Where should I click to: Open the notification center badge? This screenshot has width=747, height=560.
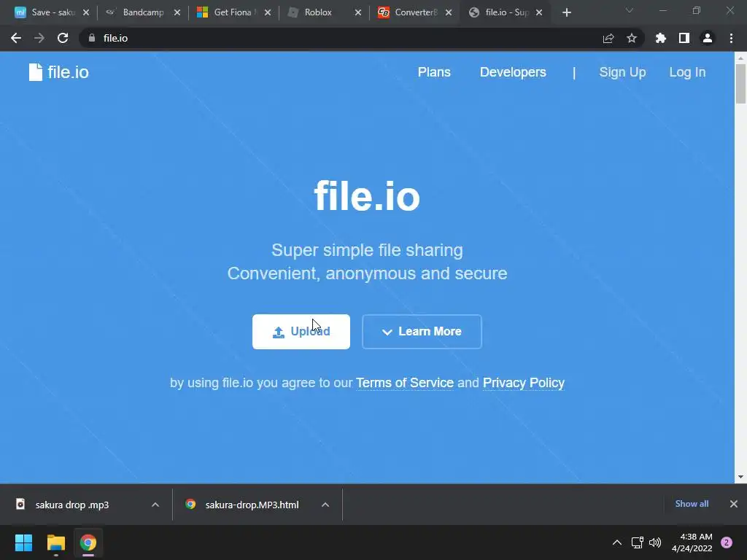(727, 542)
